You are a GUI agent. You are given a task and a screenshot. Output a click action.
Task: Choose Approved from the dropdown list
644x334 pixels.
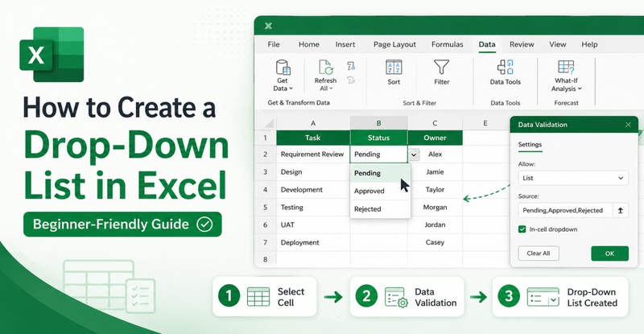[380, 191]
